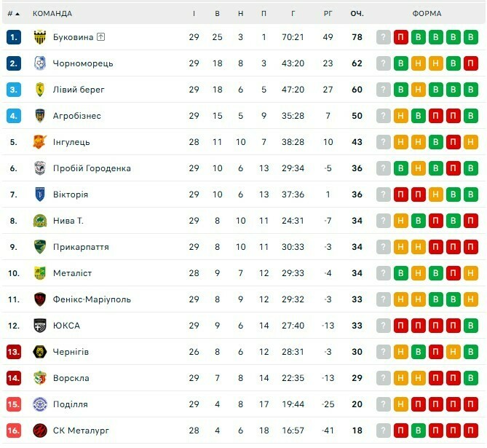The image size is (487, 448).
Task: Click ЮКСА's green В win form badge
Action: [x=471, y=326]
